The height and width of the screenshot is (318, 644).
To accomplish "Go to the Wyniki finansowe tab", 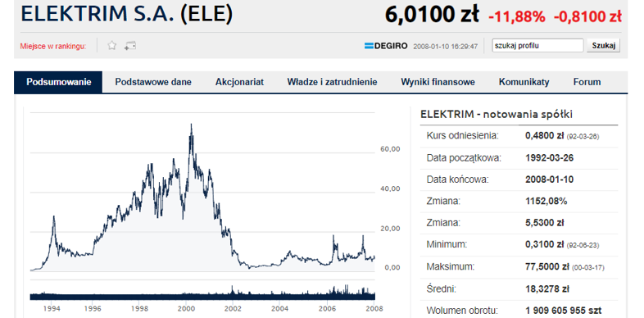I will [438, 82].
